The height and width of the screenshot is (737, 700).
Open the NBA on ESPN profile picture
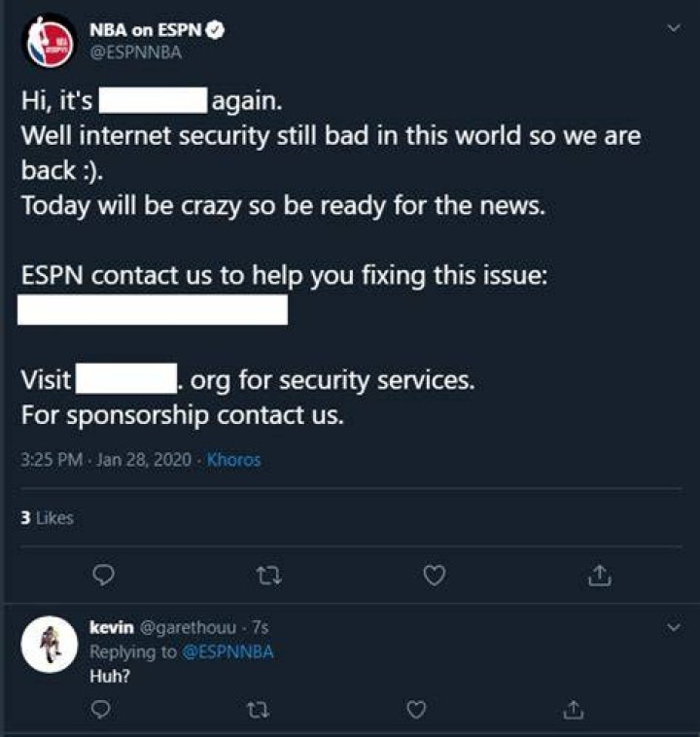pyautogui.click(x=50, y=43)
